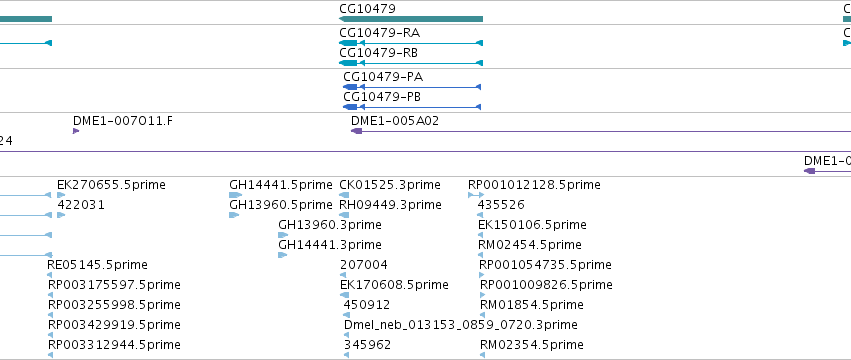This screenshot has width=851, height=360.
Task: Select the 435526 feature label
Action: pos(501,205)
